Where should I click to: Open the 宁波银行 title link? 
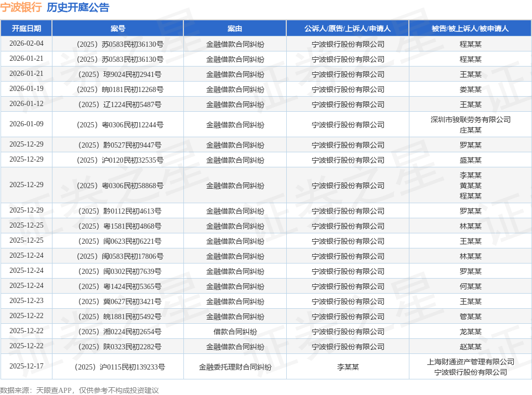click(21, 7)
